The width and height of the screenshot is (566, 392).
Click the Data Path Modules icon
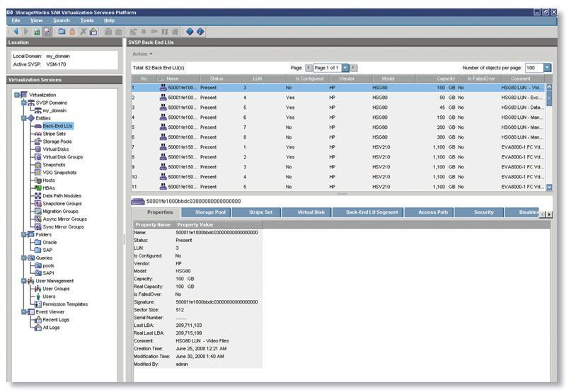pos(38,195)
